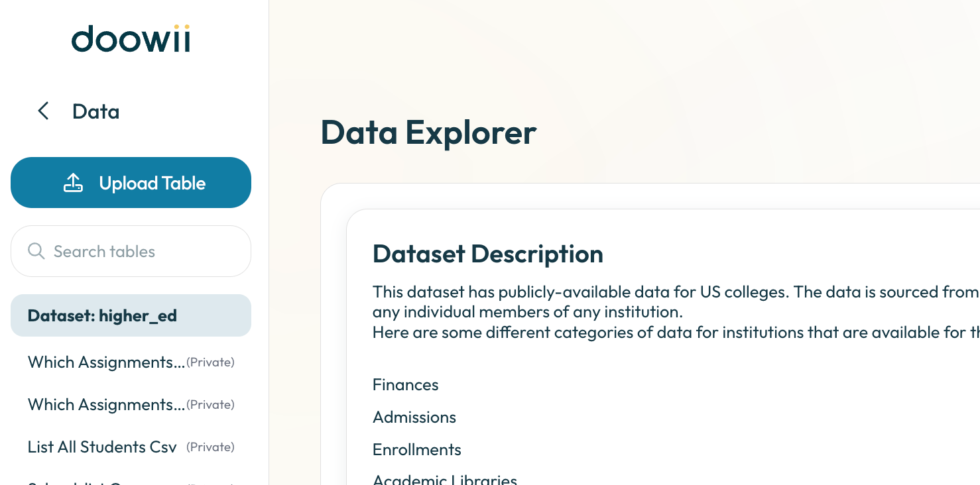Click the Dataset Description heading
980x485 pixels.
pos(487,254)
